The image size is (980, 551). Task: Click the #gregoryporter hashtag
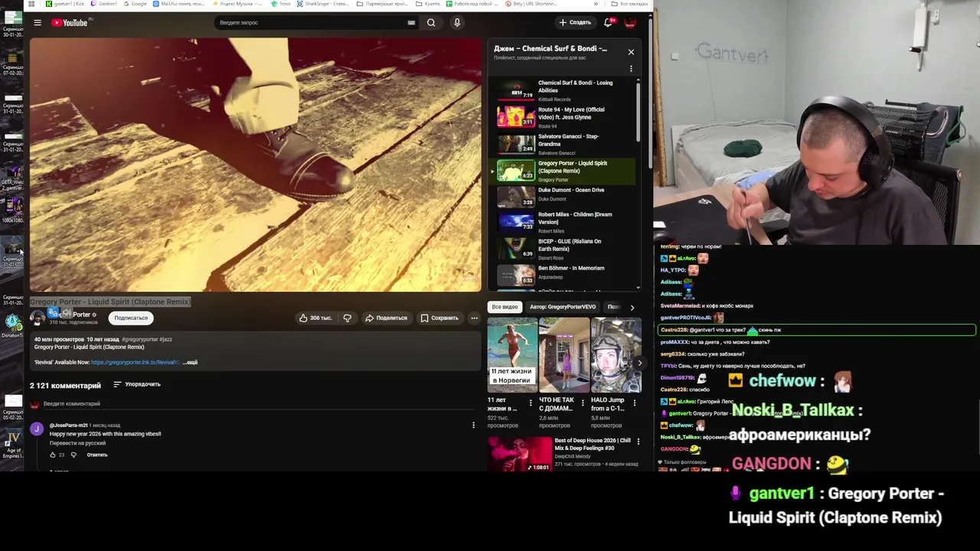139,339
